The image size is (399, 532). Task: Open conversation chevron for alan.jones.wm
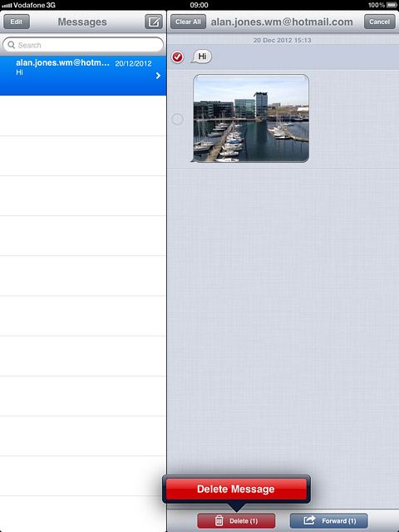point(158,76)
